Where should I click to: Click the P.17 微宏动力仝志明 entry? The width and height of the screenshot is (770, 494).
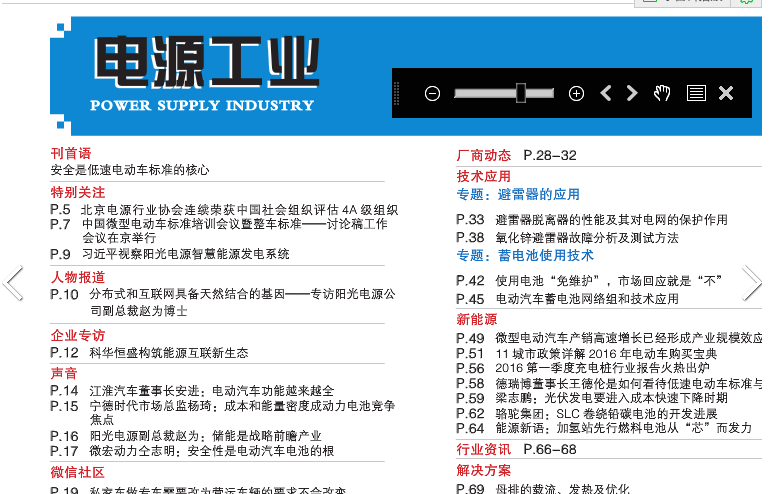(x=192, y=451)
